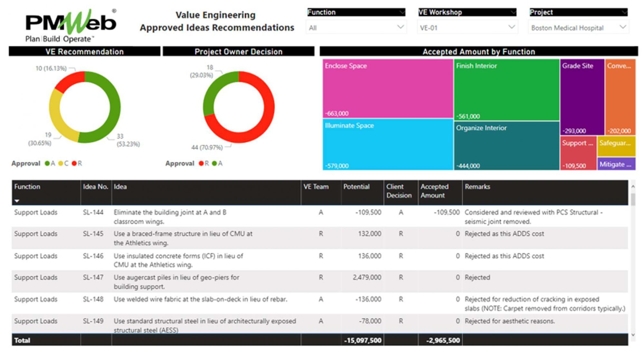Open the Function filter dropdown showing All
This screenshot has width=644, height=348.
[356, 28]
